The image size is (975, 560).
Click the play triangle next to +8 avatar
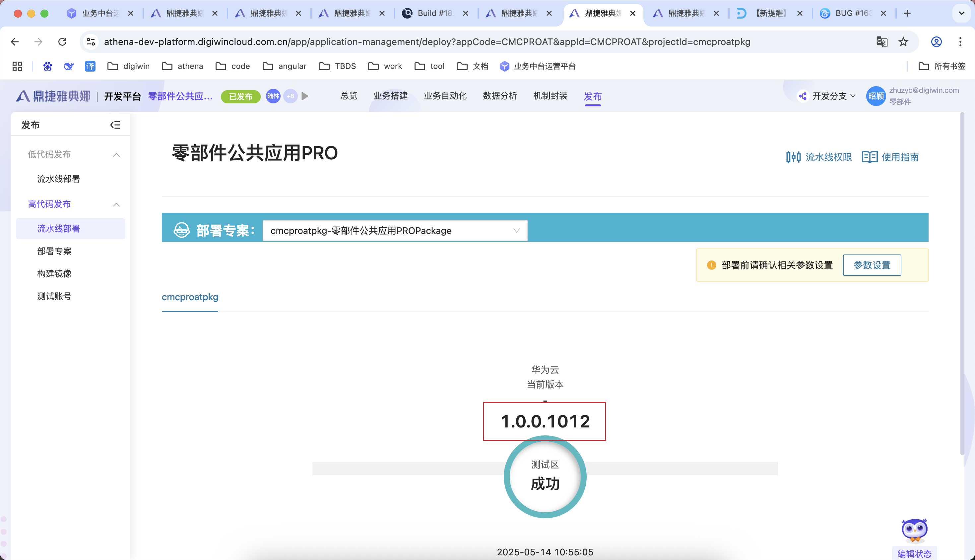[305, 96]
